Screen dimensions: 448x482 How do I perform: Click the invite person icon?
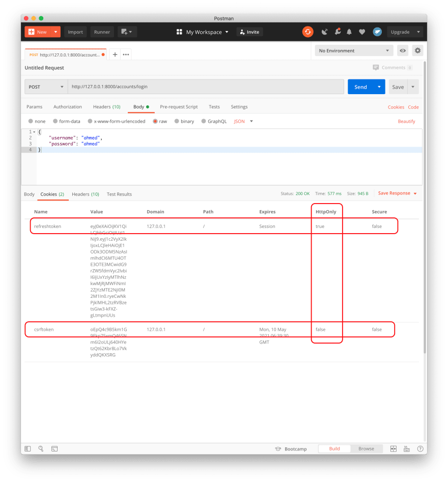242,32
